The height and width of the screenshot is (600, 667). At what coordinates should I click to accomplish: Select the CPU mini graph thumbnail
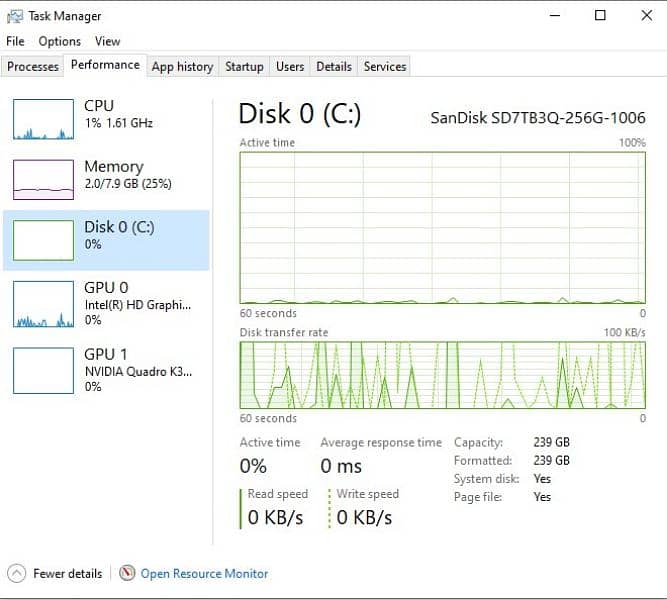tap(43, 118)
